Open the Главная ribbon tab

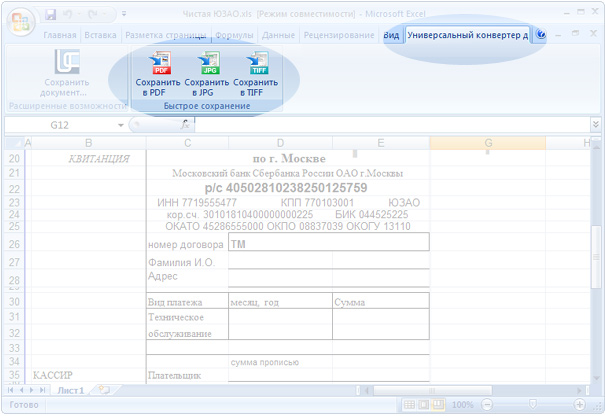click(60, 35)
